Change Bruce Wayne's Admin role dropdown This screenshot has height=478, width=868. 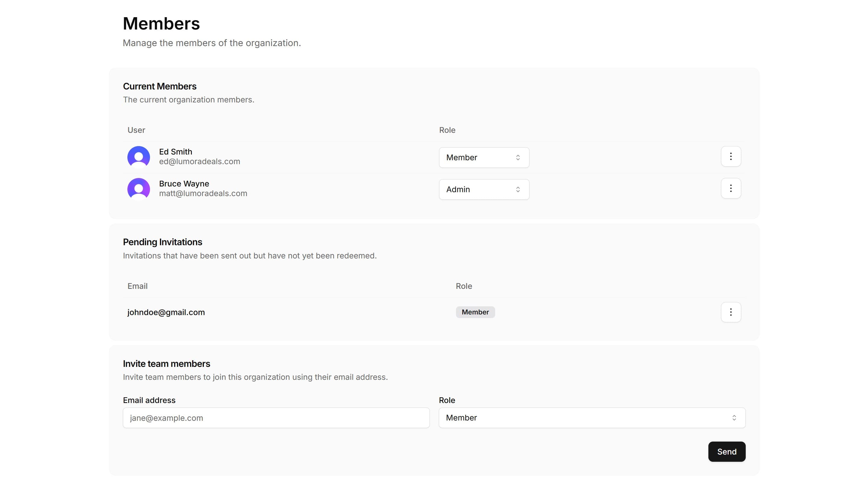point(483,189)
